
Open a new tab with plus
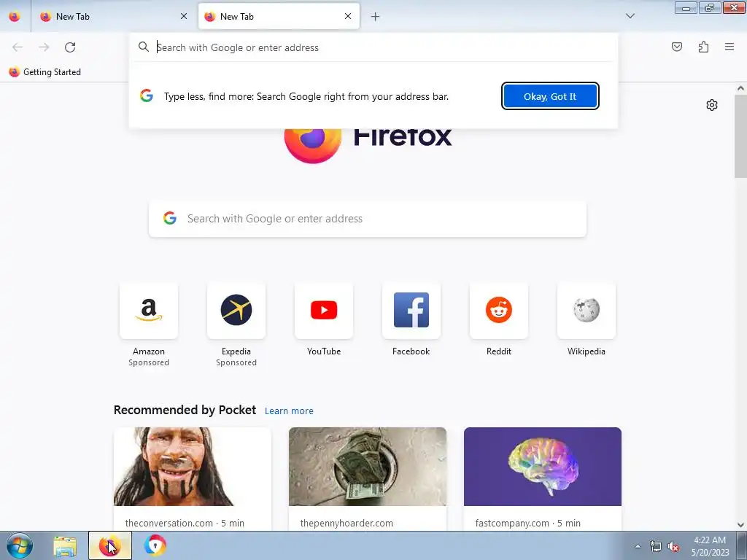click(376, 17)
